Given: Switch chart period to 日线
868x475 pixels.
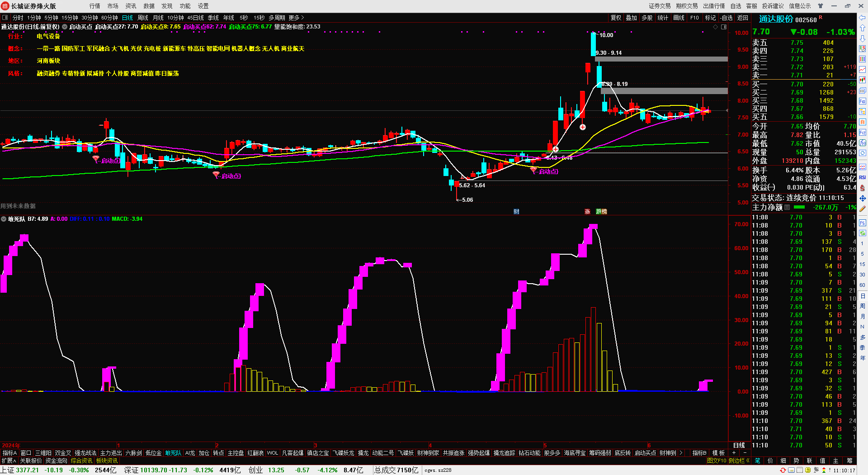Looking at the screenshot, I should (127, 18).
